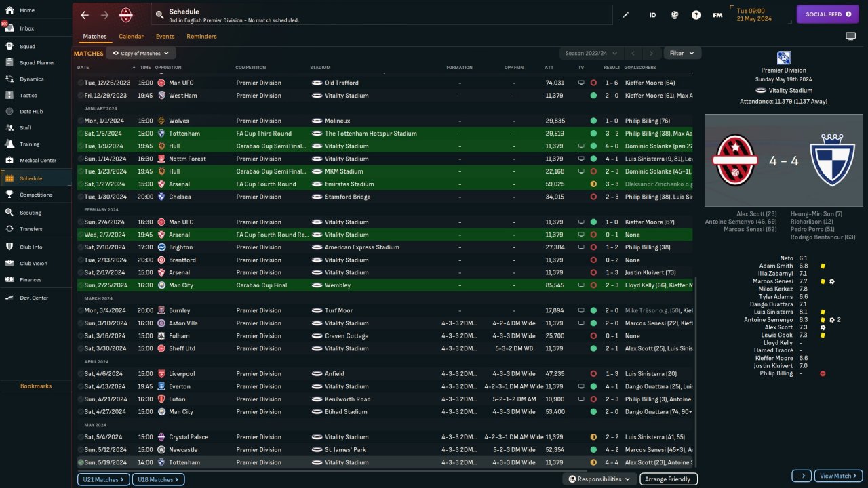This screenshot has height=488, width=868.
Task: Go to Transfers in the sidebar
Action: [35, 229]
